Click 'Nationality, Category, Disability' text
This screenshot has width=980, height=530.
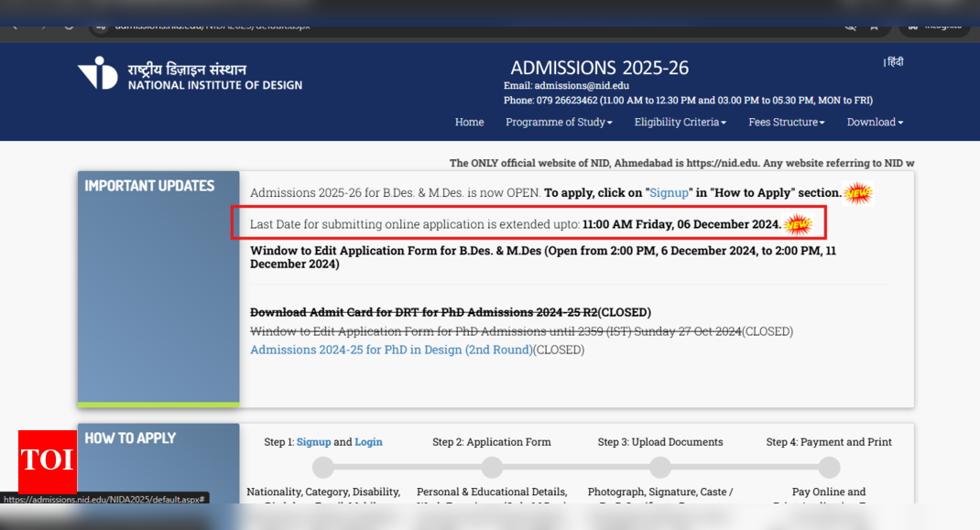coord(323,492)
